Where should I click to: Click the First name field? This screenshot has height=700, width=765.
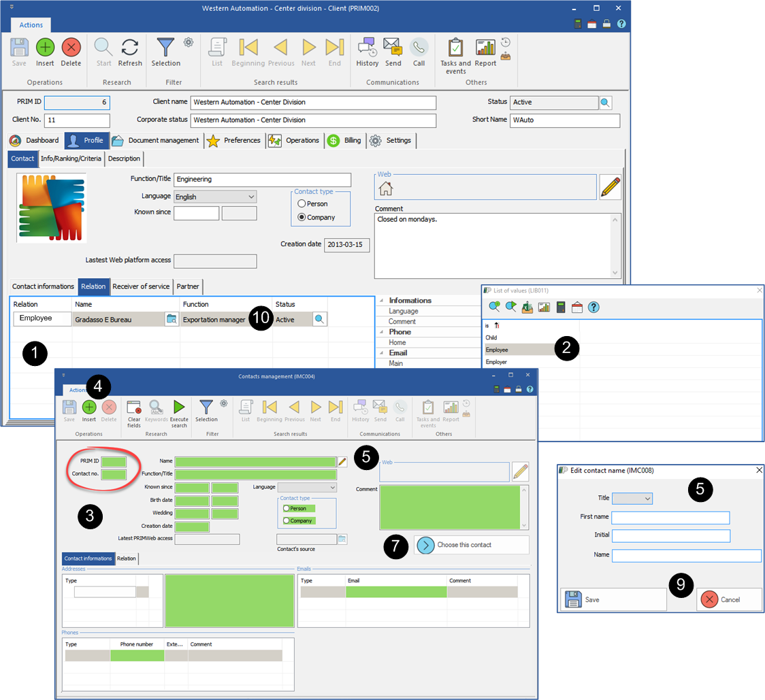point(670,518)
